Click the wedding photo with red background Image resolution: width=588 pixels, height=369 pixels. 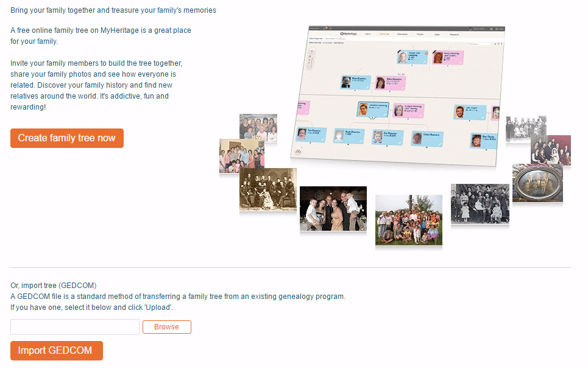coord(550,150)
